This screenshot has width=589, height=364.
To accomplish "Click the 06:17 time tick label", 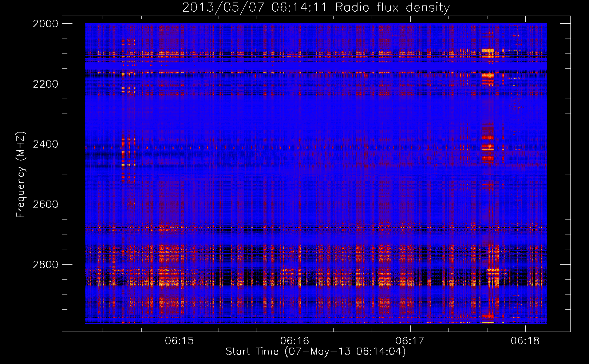I will [410, 341].
